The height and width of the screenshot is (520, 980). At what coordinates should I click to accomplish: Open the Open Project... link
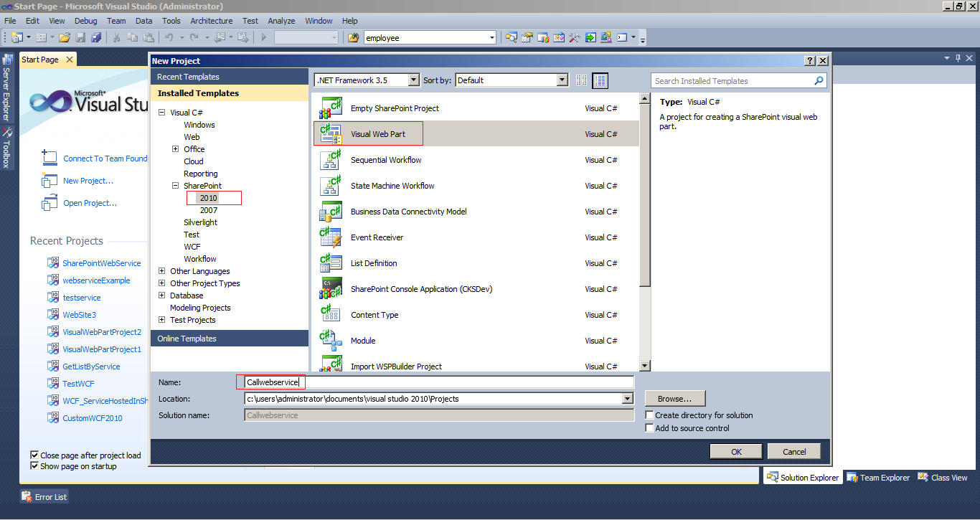(90, 203)
